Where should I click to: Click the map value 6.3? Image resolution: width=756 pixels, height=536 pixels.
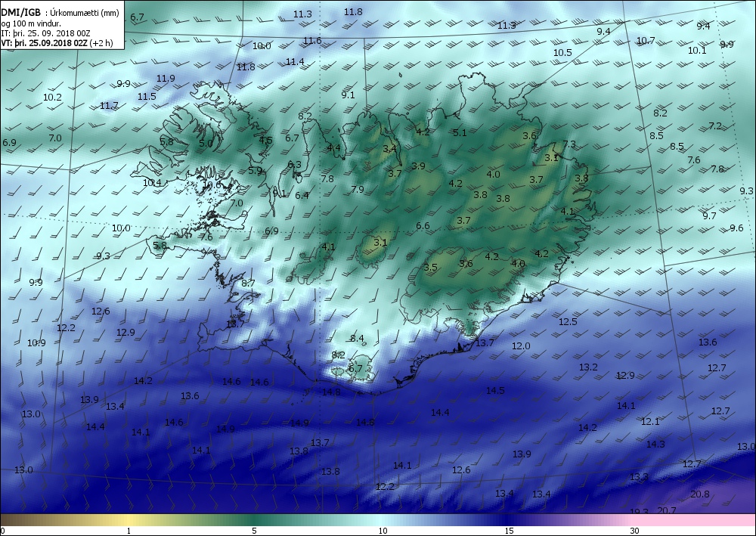tap(295, 164)
